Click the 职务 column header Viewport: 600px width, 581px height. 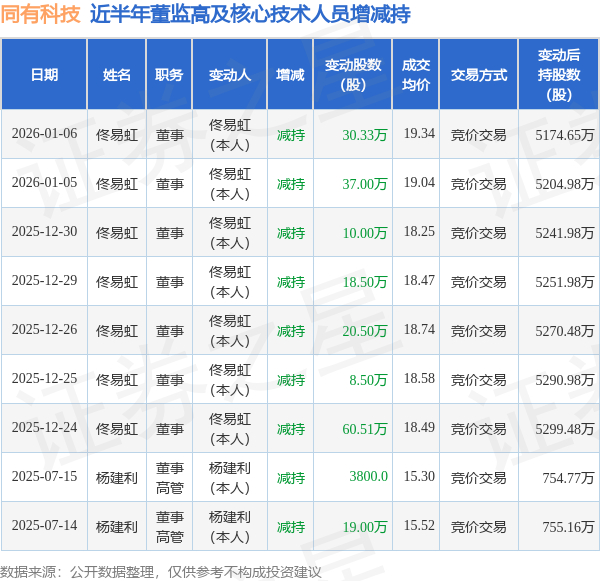point(169,74)
